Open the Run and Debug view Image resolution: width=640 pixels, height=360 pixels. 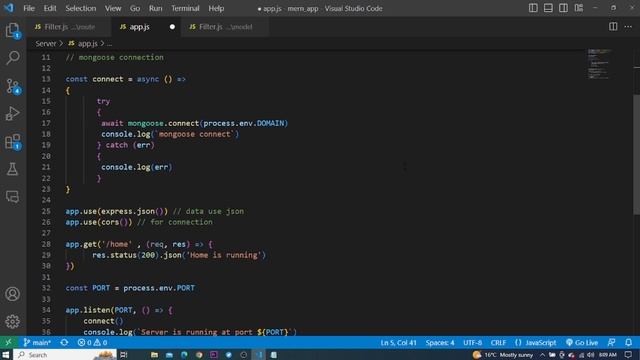click(x=13, y=113)
